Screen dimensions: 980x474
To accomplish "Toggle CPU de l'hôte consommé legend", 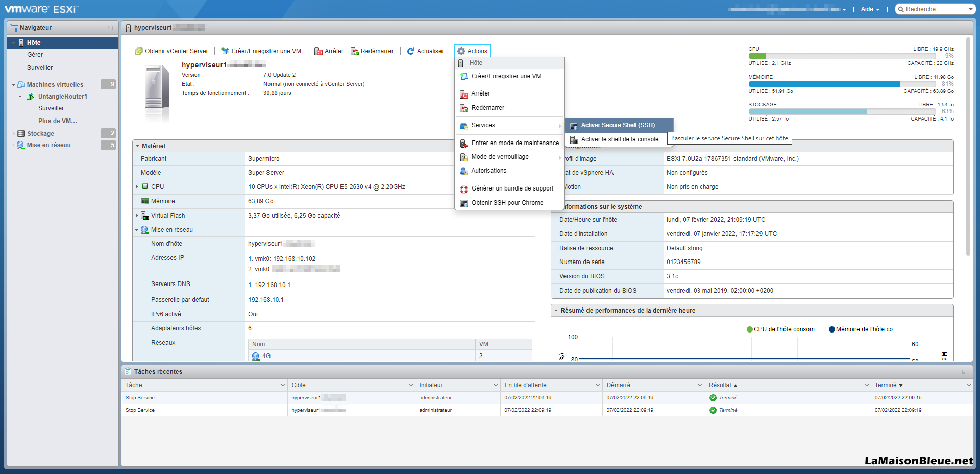I will 783,329.
